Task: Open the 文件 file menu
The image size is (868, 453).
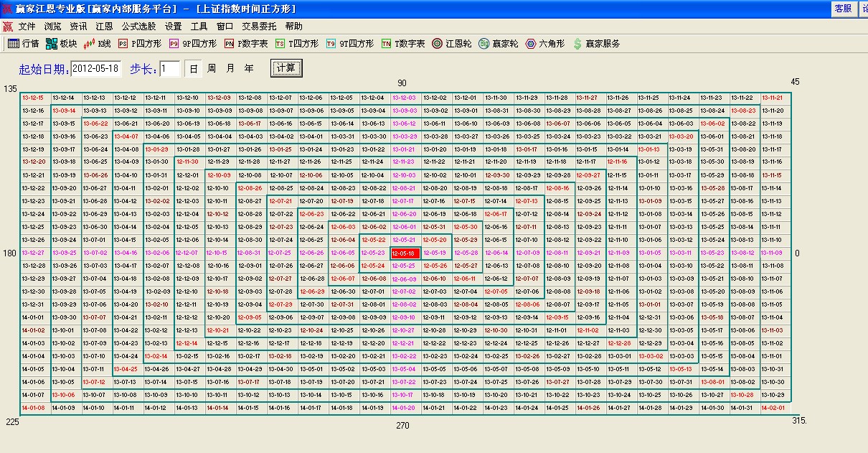Action: click(x=27, y=26)
